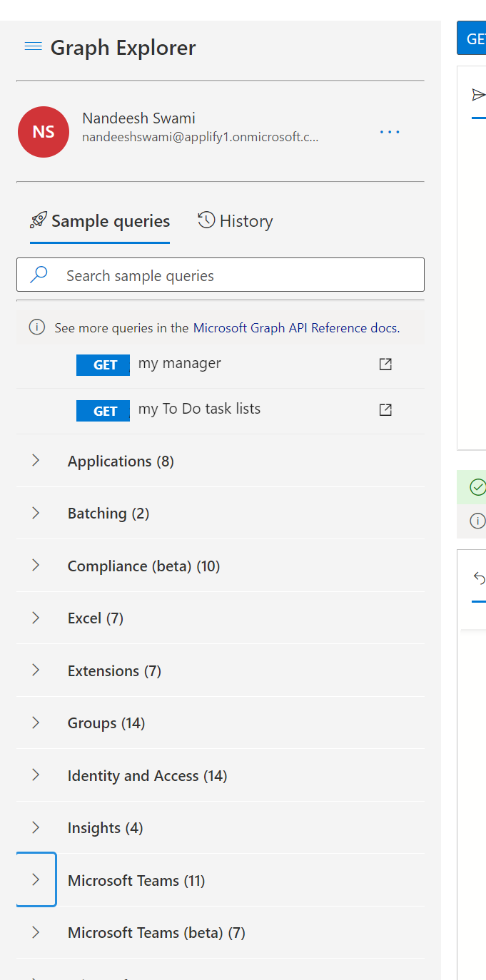Click the Graph Explorer title
The height and width of the screenshot is (980, 486).
pos(123,48)
